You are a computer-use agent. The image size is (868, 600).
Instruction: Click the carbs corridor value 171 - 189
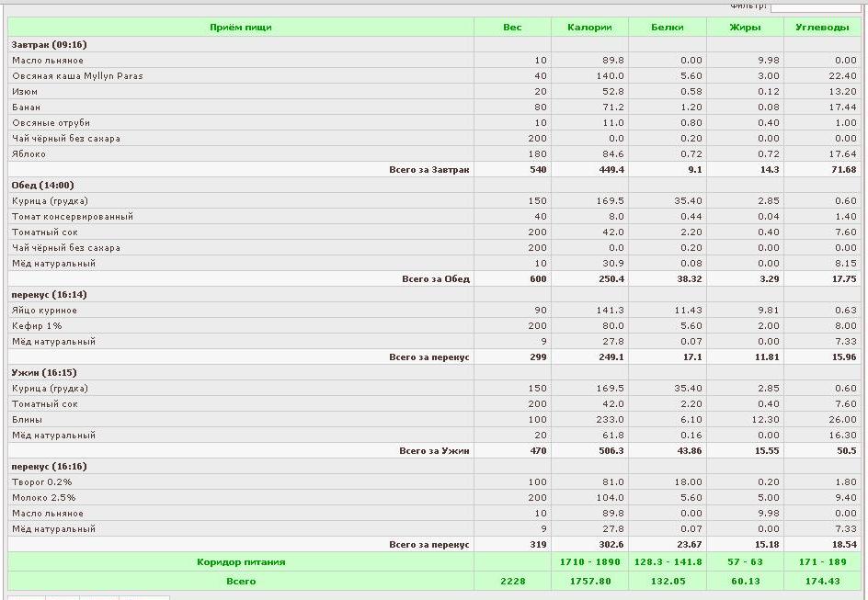(x=823, y=561)
